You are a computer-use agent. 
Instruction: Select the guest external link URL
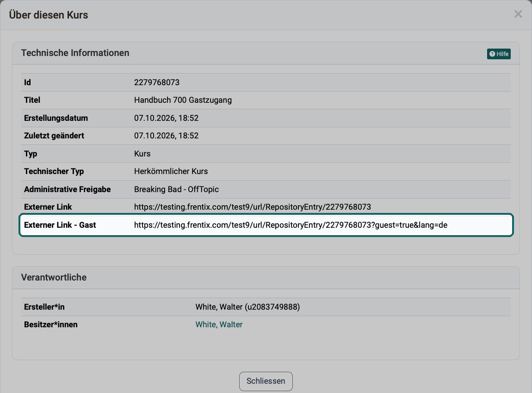(291, 225)
